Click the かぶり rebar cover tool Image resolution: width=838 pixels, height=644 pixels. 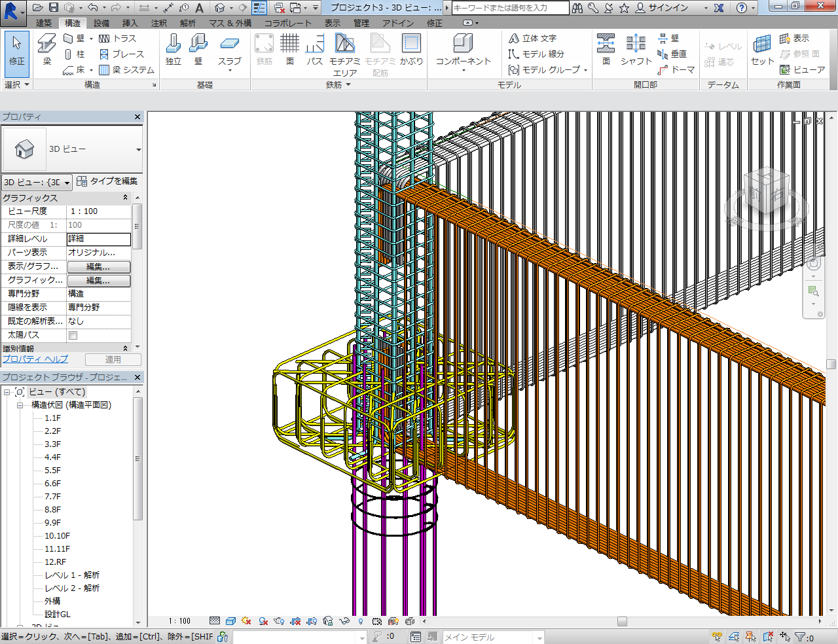(411, 50)
